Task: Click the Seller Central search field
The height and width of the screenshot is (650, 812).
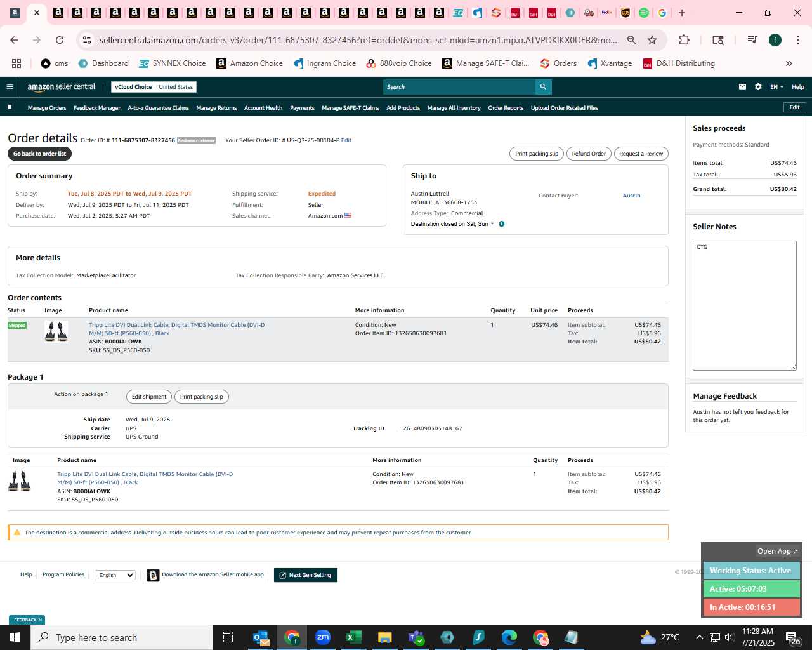Action: click(459, 87)
